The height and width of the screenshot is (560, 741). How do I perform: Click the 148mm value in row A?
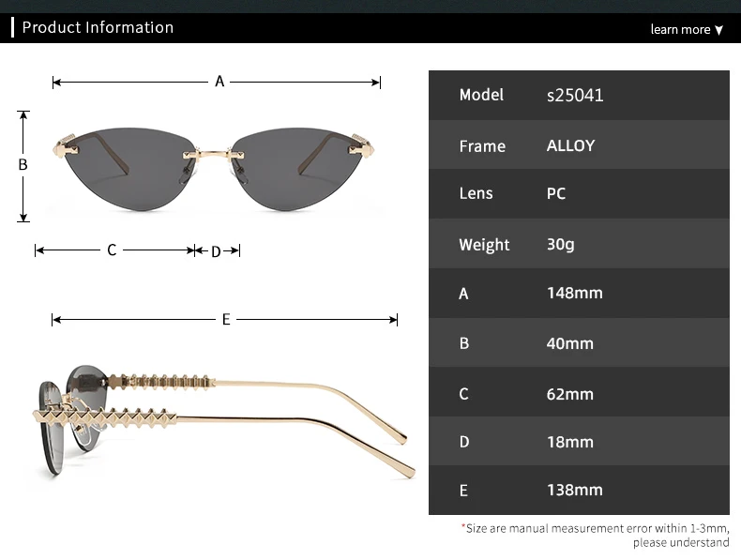tap(575, 293)
